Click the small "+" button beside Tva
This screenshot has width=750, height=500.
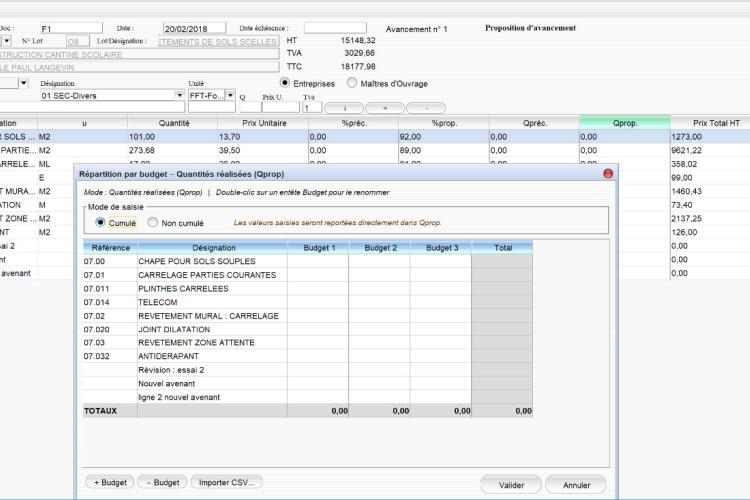coord(385,108)
